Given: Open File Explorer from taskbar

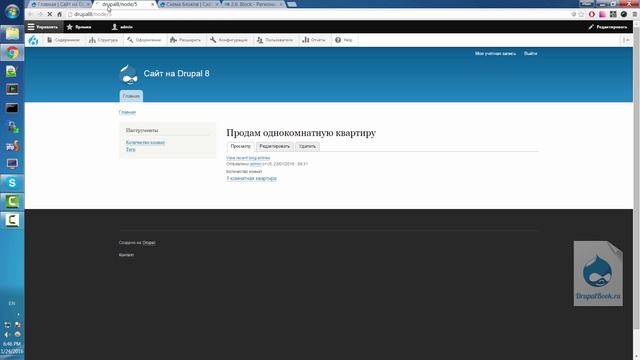Looking at the screenshot, I should tap(12, 33).
